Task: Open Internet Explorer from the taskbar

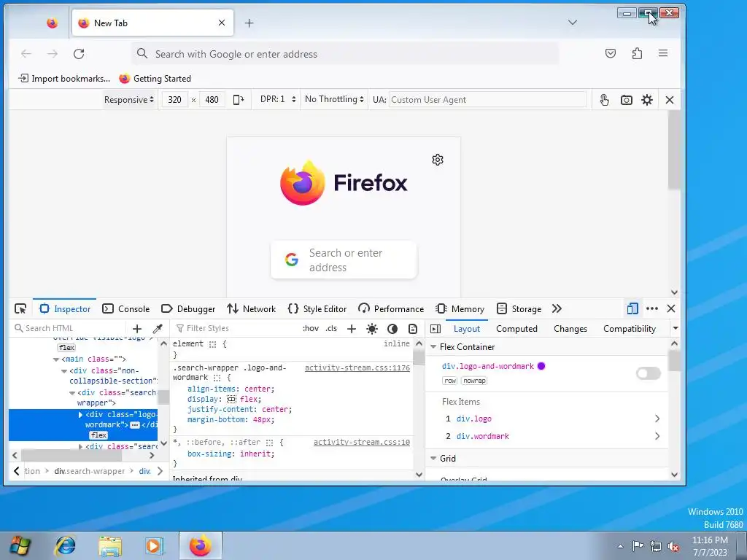Action: (x=66, y=545)
